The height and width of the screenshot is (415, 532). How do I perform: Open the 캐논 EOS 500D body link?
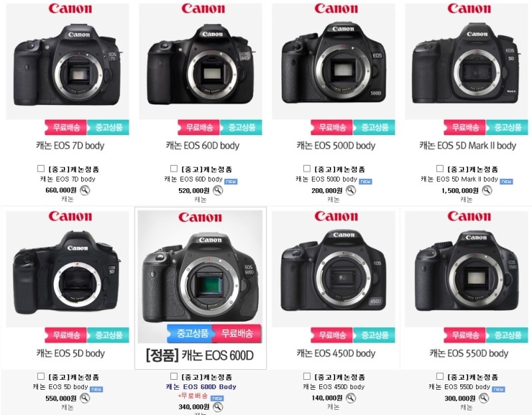pyautogui.click(x=327, y=179)
